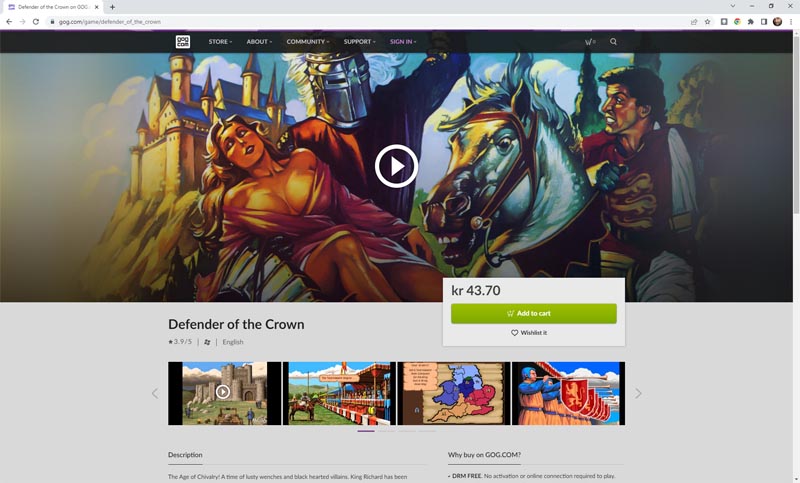Show next screenshots with right arrow
800x483 pixels.
[x=638, y=393]
